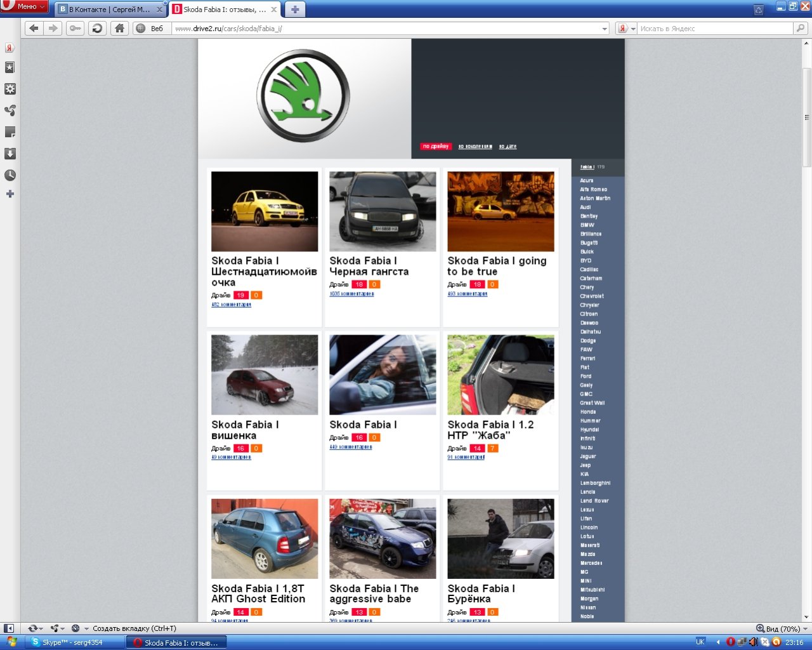This screenshot has width=812, height=650.
Task: Go to the home page
Action: 119,28
